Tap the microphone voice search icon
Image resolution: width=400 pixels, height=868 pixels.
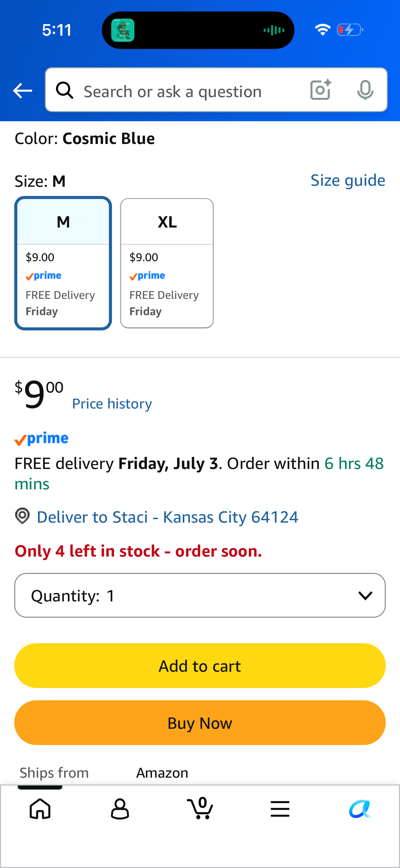point(365,90)
